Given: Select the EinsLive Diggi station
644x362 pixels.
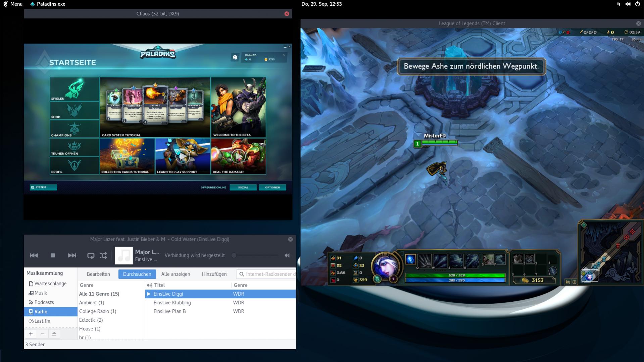Looking at the screenshot, I should [x=220, y=294].
